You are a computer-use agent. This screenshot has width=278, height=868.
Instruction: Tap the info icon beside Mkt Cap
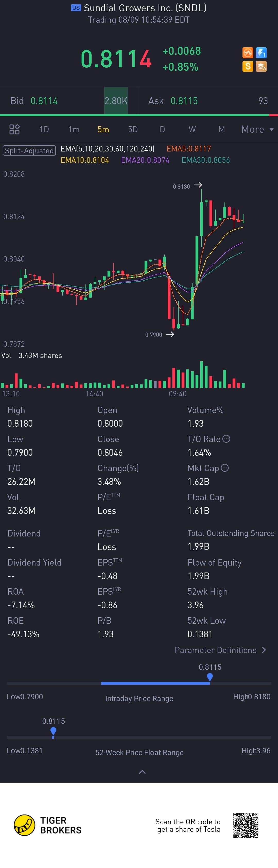(x=225, y=468)
